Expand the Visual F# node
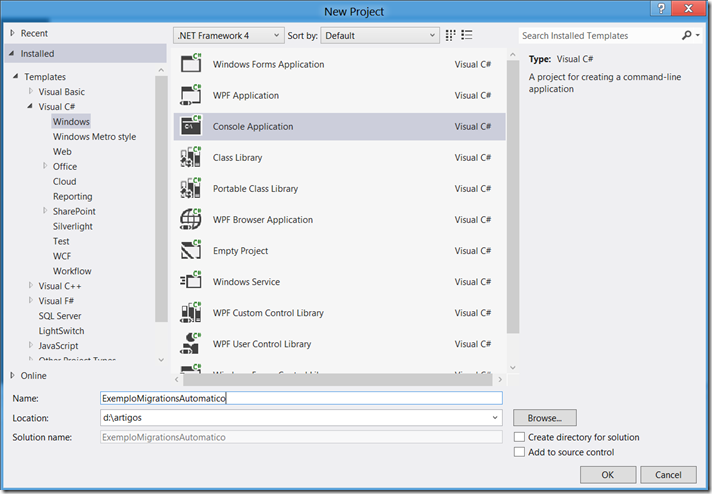The width and height of the screenshot is (712, 494). [x=31, y=300]
